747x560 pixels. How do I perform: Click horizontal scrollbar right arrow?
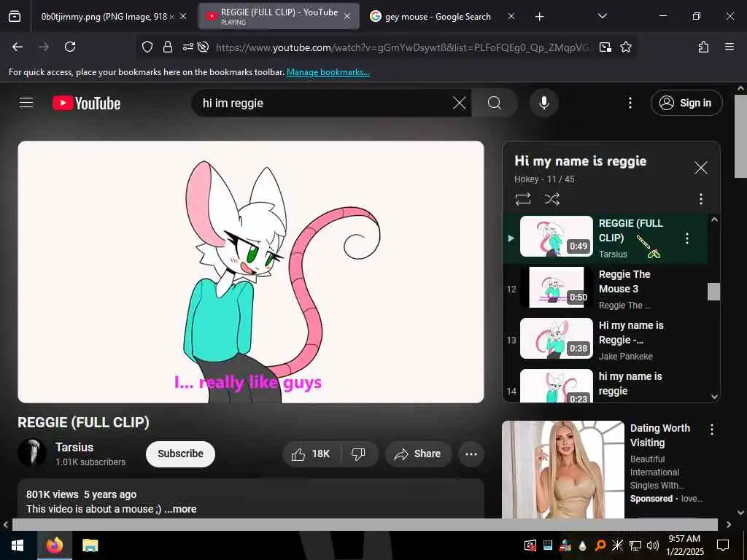729,524
